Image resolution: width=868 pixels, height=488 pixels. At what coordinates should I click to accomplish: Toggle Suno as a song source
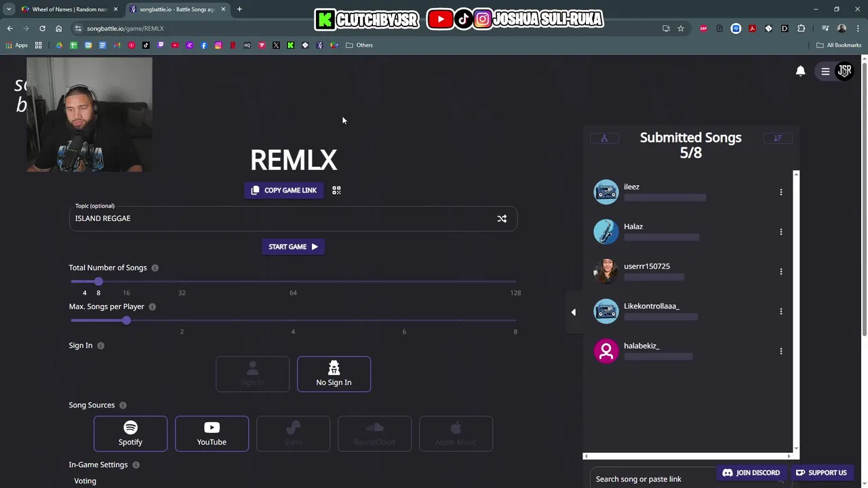[293, 434]
